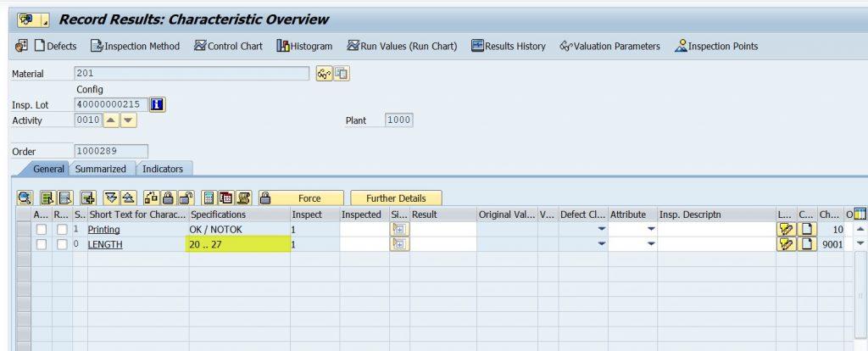Click single results icon in LENGTH row
The width and height of the screenshot is (868, 351).
[400, 244]
